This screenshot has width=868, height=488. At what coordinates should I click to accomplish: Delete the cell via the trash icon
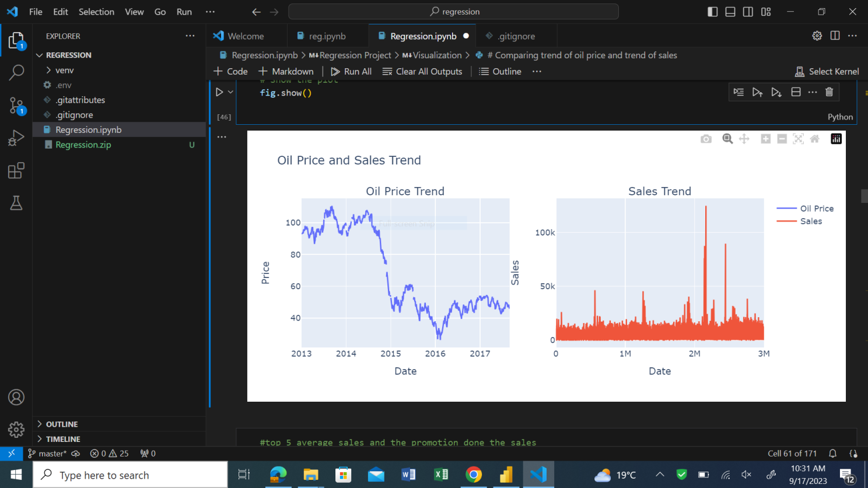(x=828, y=92)
